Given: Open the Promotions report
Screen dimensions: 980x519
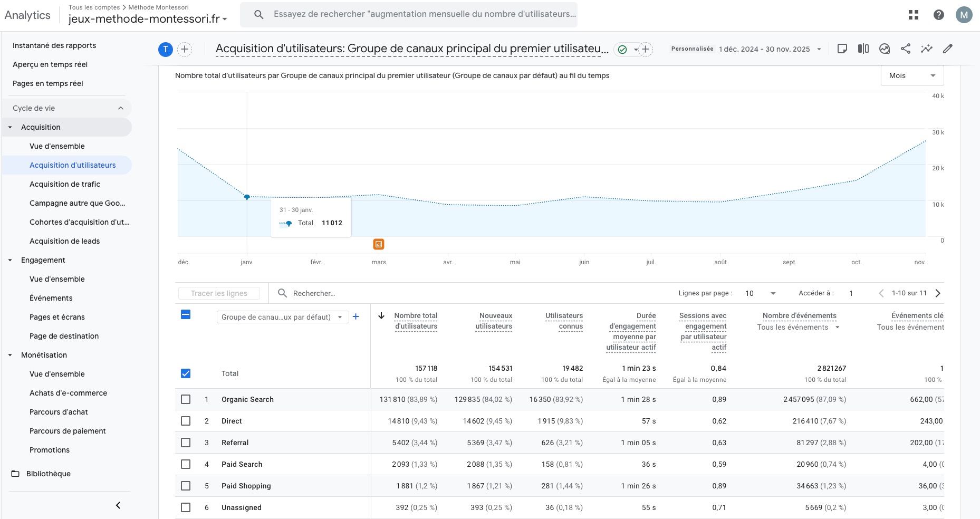Looking at the screenshot, I should [x=50, y=450].
